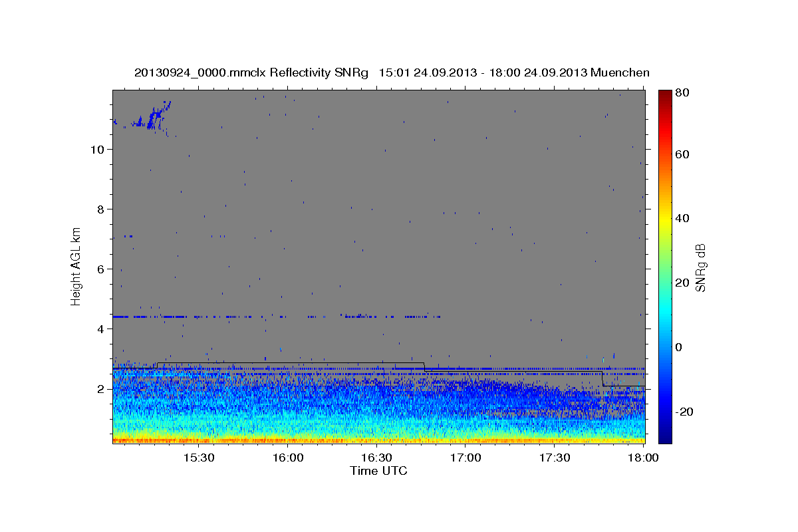Click the 16:30 time tick label
Image resolution: width=798 pixels, height=532 pixels.
click(377, 458)
